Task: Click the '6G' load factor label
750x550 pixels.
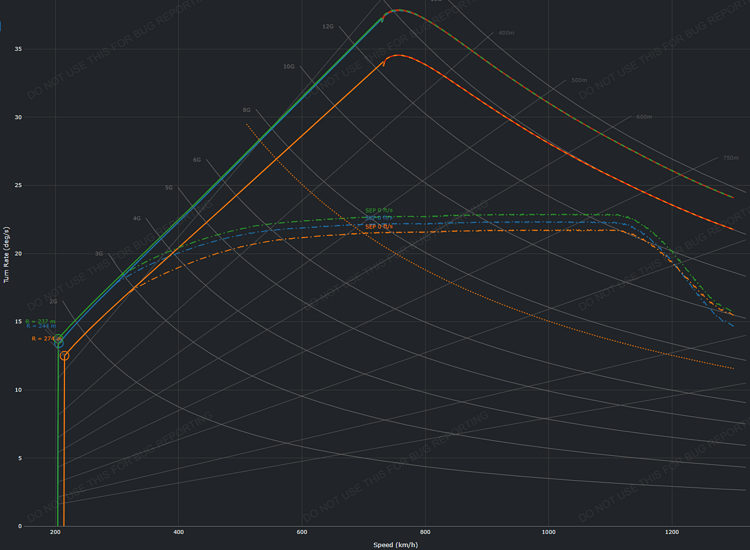Action: tap(197, 160)
